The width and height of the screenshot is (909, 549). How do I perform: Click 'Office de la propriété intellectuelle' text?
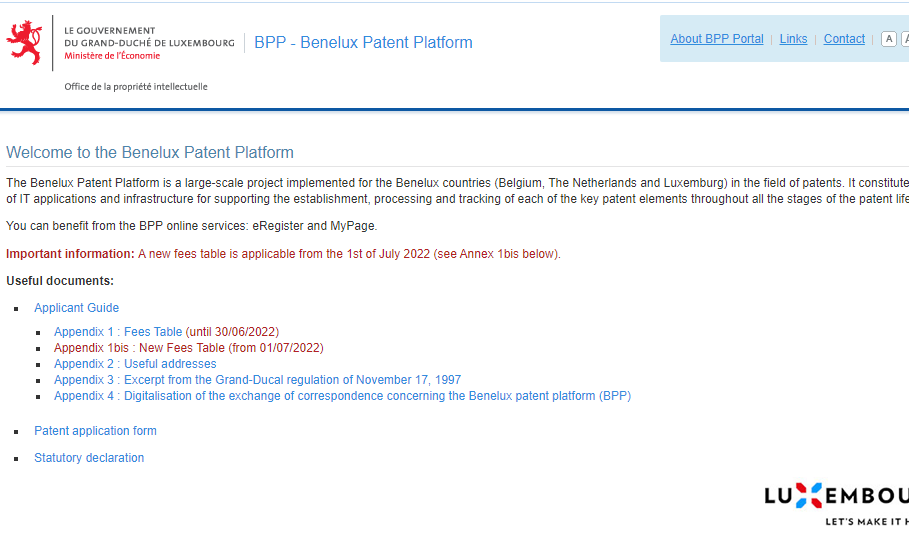(x=136, y=86)
